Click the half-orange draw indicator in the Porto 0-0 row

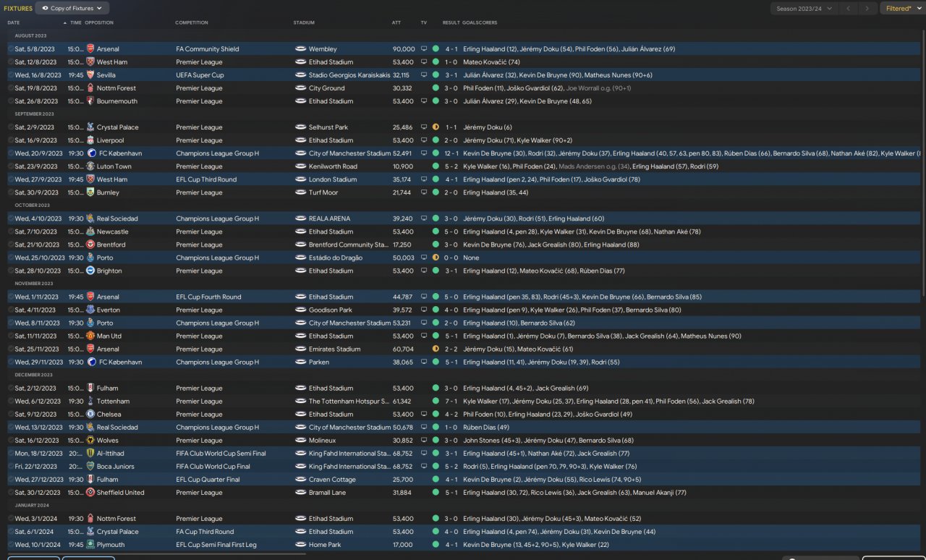[436, 258]
